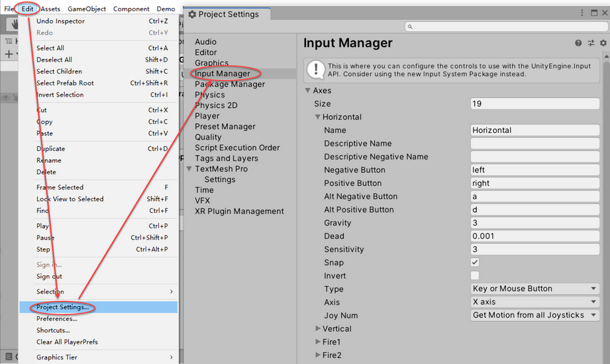
Task: Open the Assets menu
Action: pyautogui.click(x=50, y=9)
